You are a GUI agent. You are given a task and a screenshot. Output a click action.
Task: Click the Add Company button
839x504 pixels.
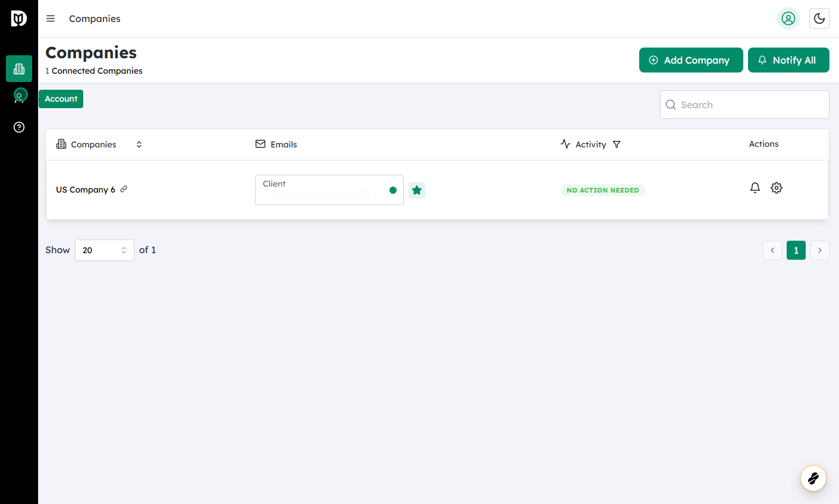pyautogui.click(x=690, y=60)
